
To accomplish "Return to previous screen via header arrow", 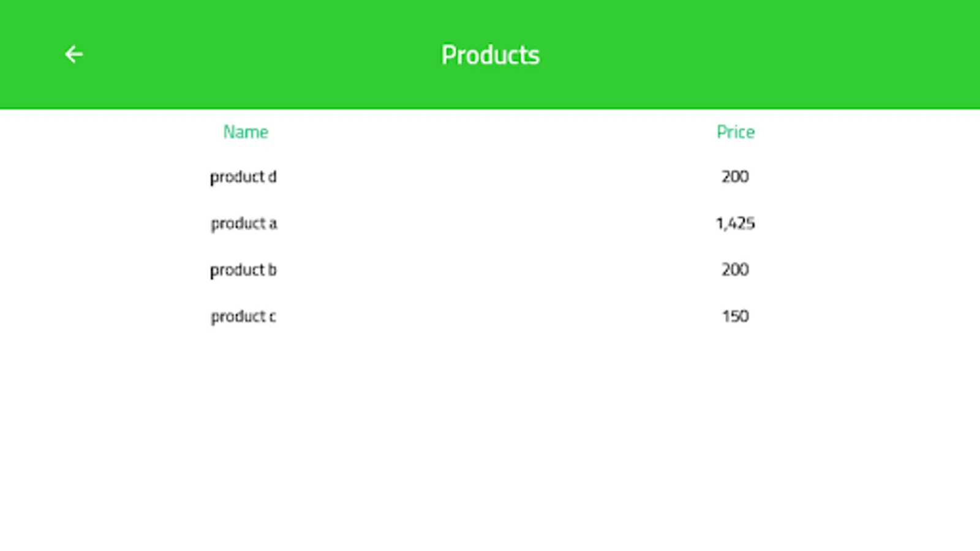I will coord(74,54).
